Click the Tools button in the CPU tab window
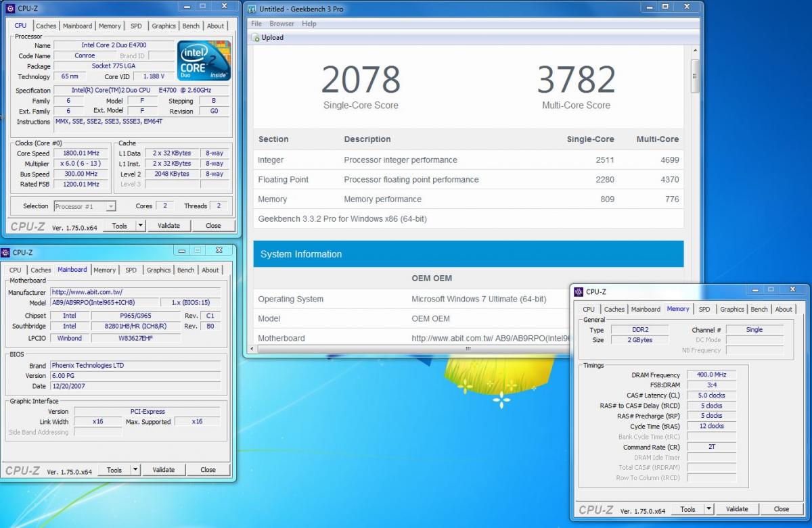 (120, 226)
